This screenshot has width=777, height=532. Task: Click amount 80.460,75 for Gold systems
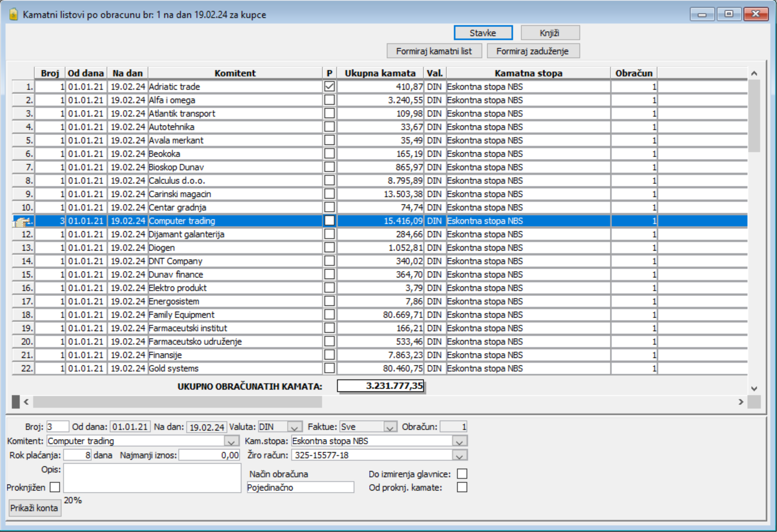380,368
